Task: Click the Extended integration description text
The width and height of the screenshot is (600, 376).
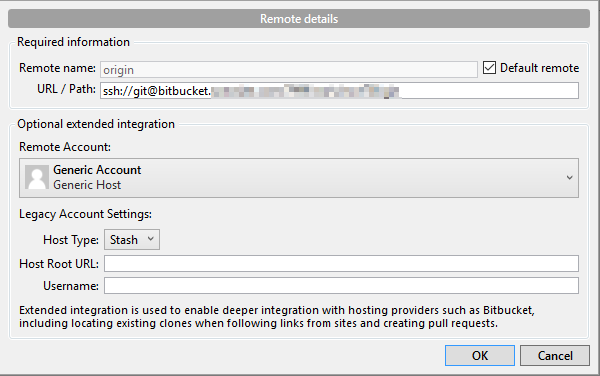Action: pos(277,316)
